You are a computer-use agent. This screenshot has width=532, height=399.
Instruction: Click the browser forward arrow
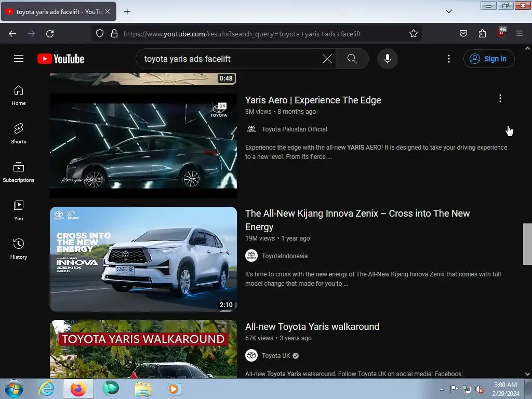pyautogui.click(x=31, y=34)
